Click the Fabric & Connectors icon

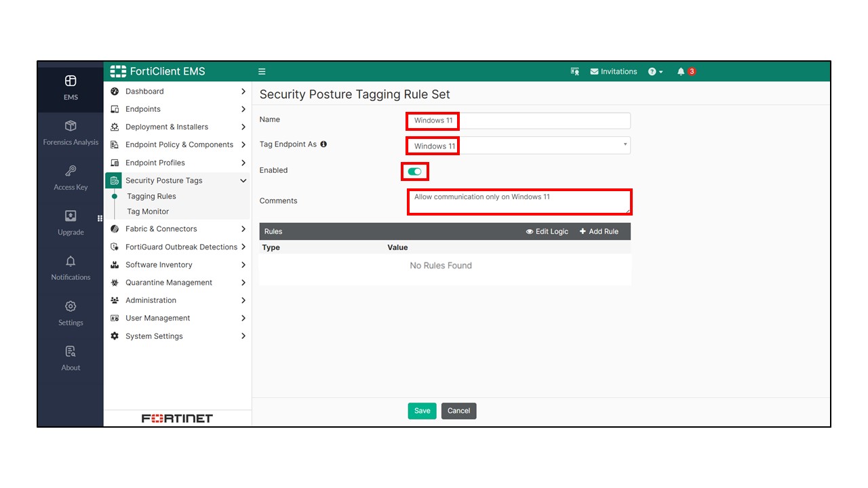click(x=115, y=229)
